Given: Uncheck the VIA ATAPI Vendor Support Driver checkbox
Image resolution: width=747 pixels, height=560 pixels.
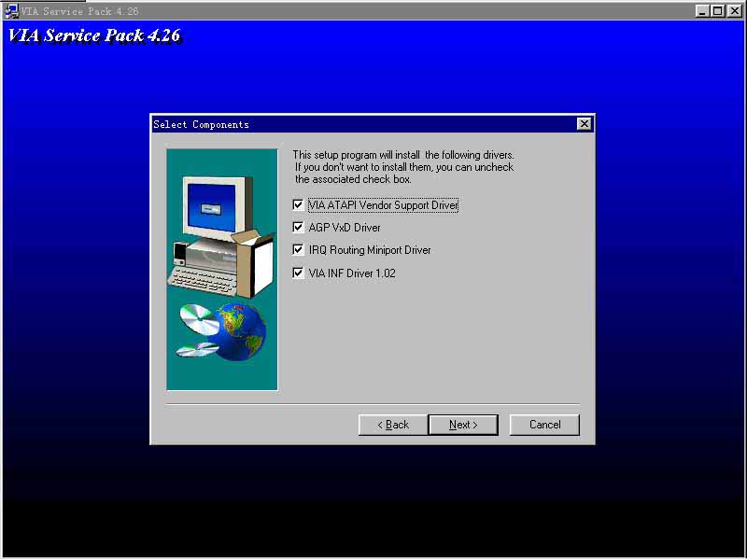Looking at the screenshot, I should click(x=298, y=205).
